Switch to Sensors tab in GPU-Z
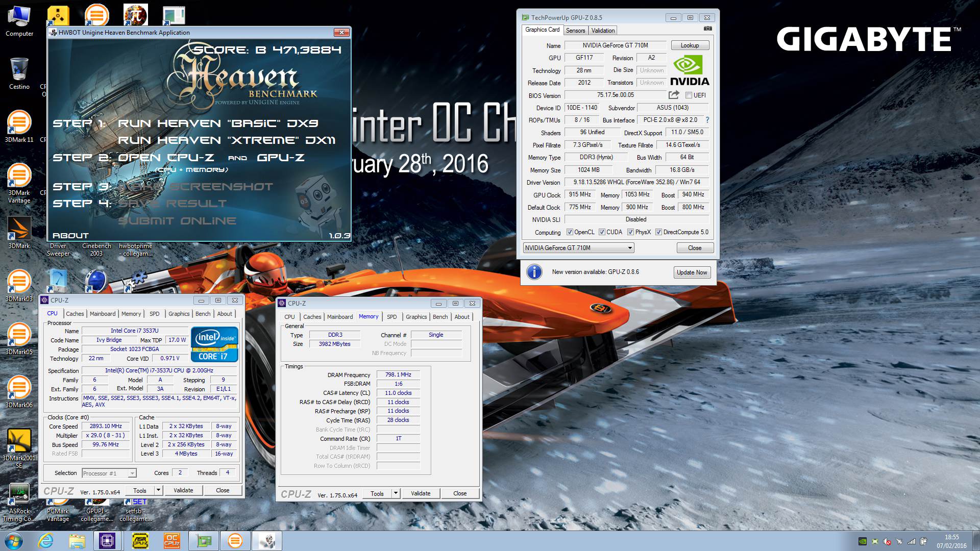The image size is (980, 551). pos(575,31)
